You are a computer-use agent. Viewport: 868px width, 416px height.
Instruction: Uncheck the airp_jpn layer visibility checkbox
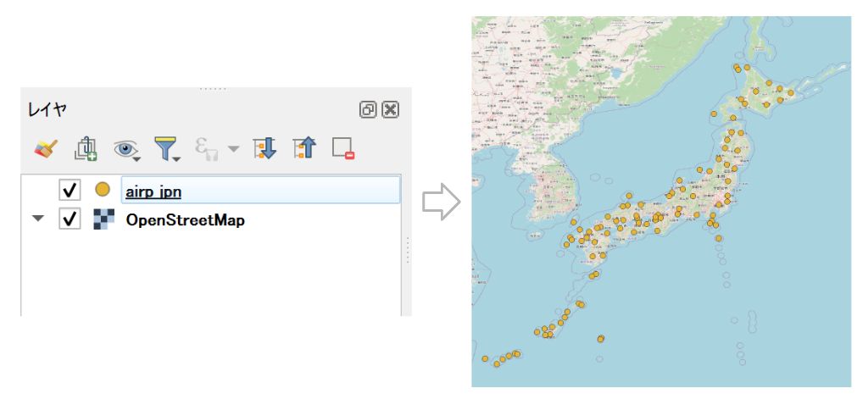click(70, 190)
